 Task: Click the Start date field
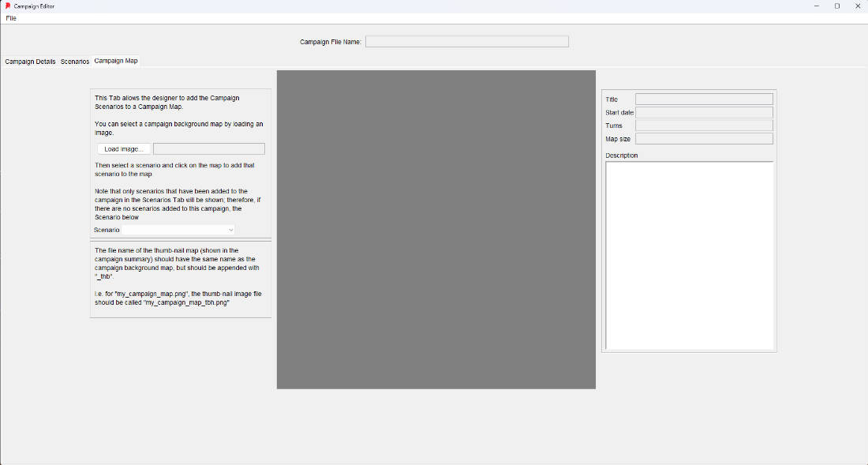point(704,112)
